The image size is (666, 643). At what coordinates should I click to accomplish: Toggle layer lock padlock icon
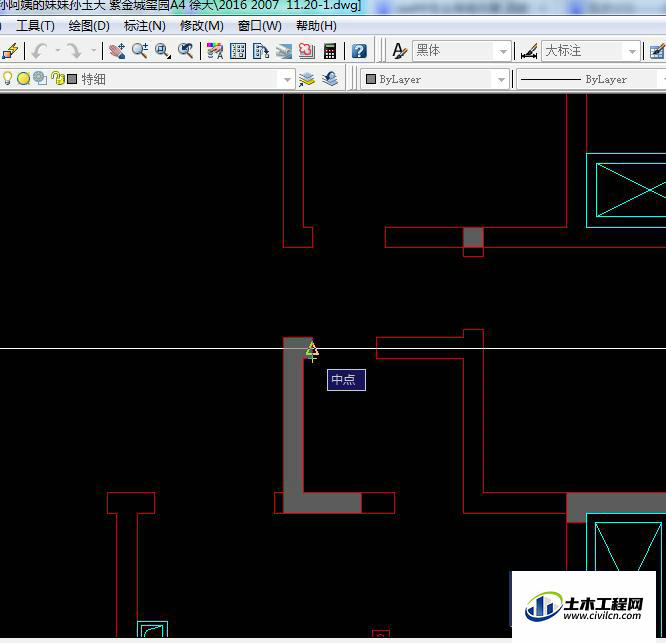[x=57, y=79]
